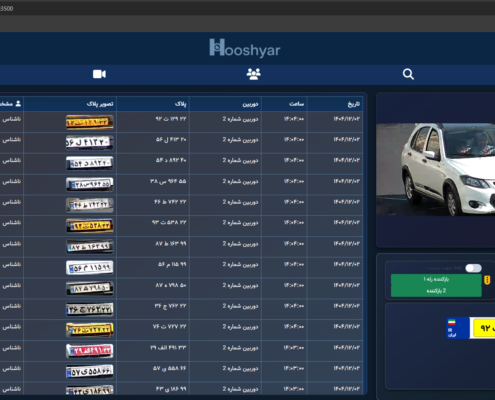The width and height of the screenshot is (495, 400).
Task: Click the yellow plate number '۹۲' display
Action: [484, 328]
